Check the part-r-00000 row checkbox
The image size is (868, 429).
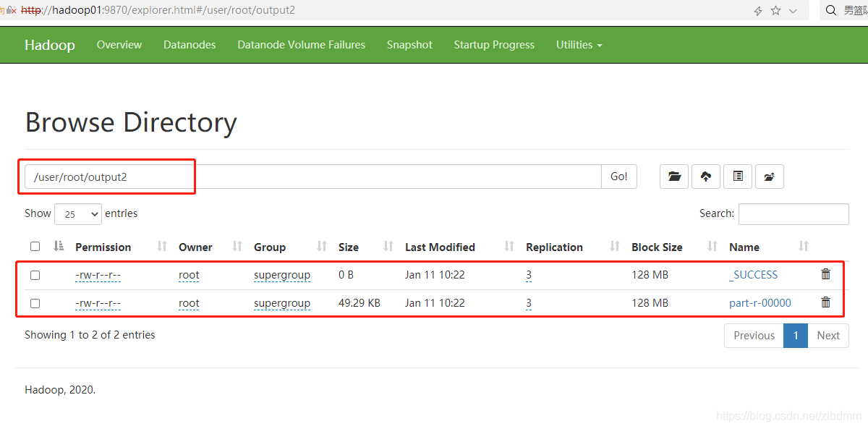(x=35, y=303)
